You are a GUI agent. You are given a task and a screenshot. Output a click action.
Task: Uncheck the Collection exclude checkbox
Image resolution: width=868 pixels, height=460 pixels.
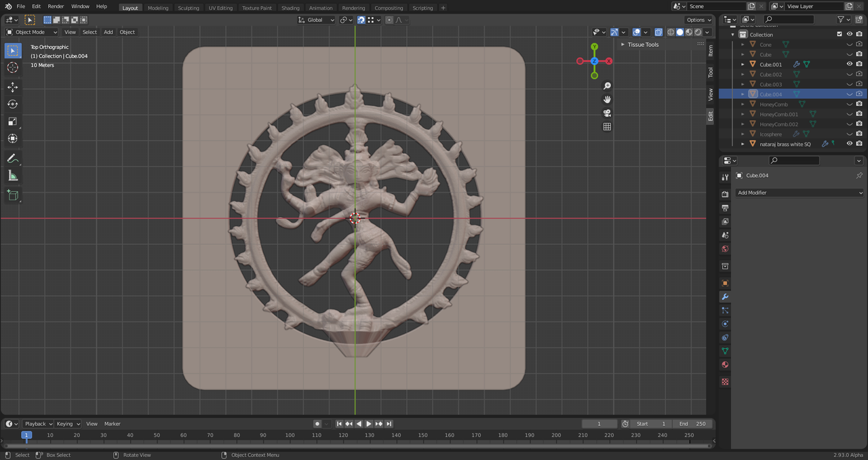click(x=840, y=34)
